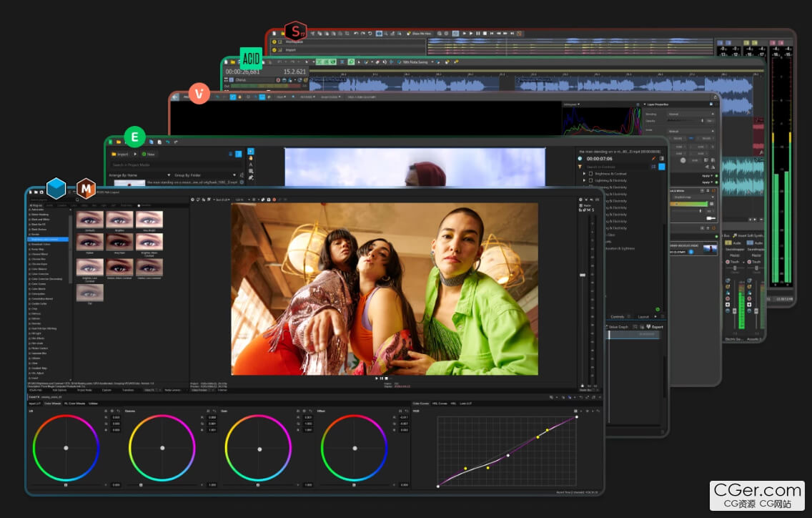Click Stop under the VEGAS video preview

pos(386,378)
